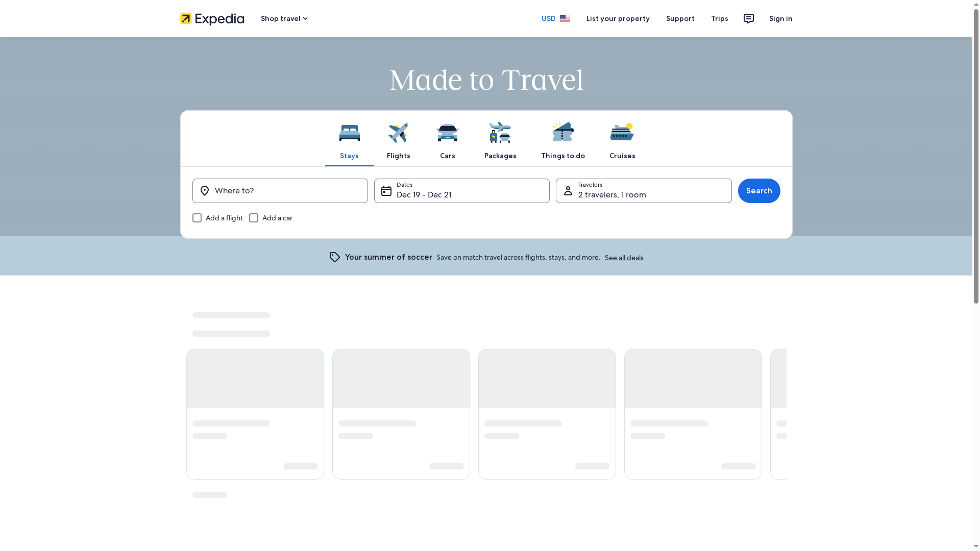Screen dimensions: 980x551
Task: Click the Expedia logo
Action: [211, 18]
